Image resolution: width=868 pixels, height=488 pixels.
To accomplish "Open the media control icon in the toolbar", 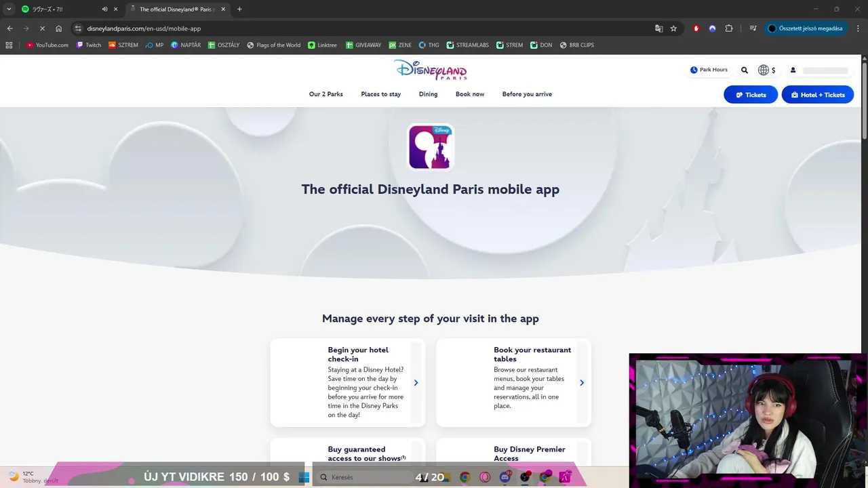I will [753, 28].
